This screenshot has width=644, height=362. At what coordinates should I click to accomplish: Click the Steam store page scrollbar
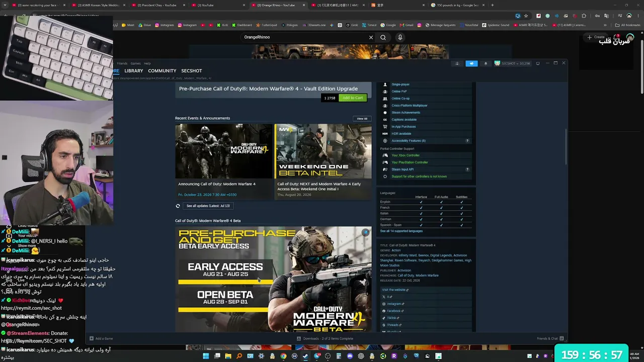[566, 146]
